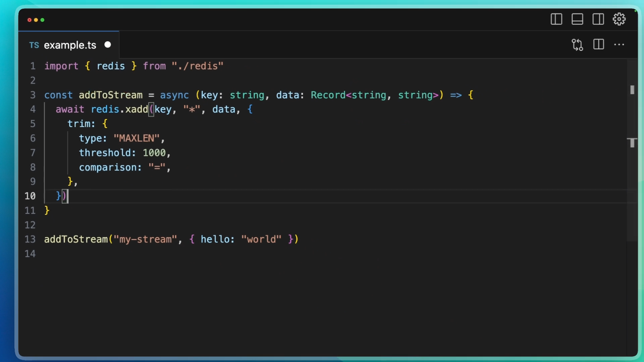
Task: Click the "MAXLEN" string value
Action: (136, 138)
